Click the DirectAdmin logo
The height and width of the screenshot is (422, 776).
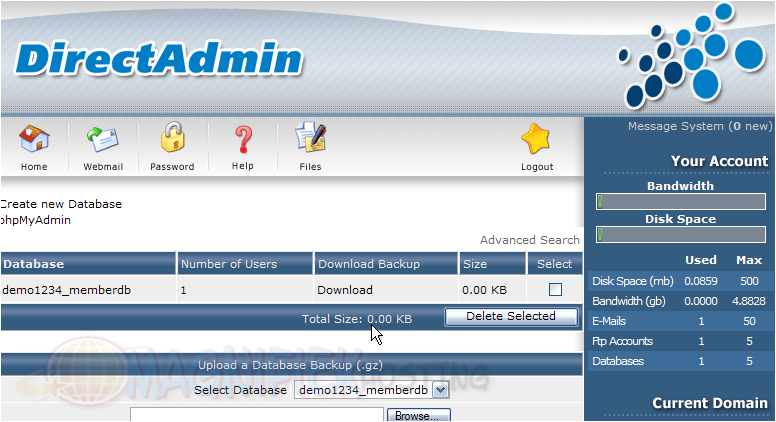(159, 59)
